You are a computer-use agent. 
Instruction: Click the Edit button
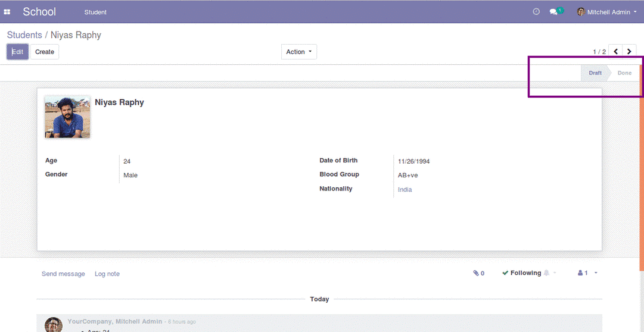tap(18, 52)
